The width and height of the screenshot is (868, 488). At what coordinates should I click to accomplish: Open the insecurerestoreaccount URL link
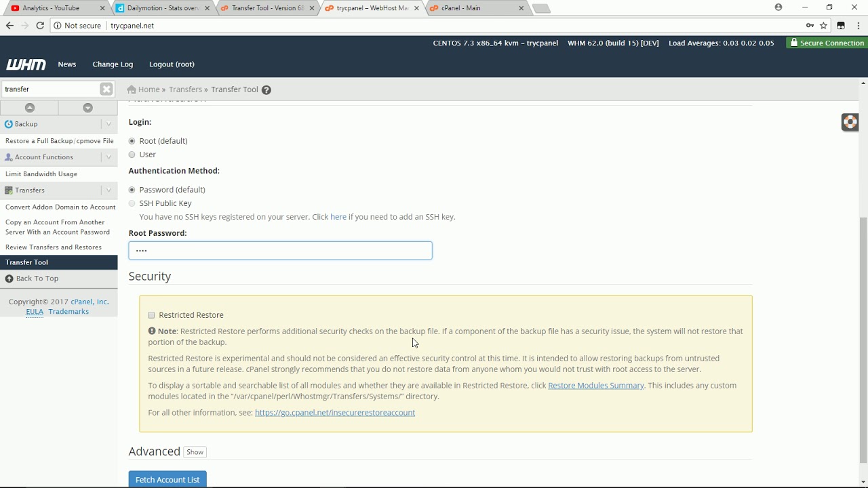(x=335, y=413)
